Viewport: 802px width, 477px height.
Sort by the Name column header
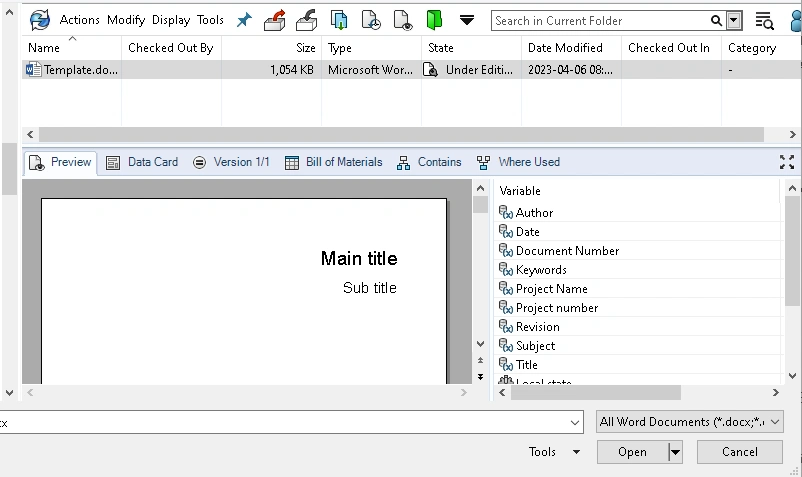point(72,48)
